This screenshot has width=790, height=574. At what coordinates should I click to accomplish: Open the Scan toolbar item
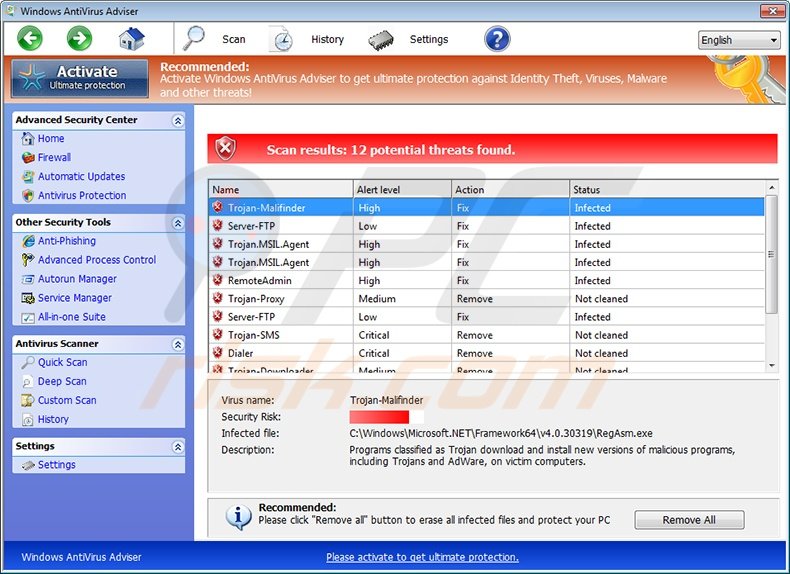(234, 39)
